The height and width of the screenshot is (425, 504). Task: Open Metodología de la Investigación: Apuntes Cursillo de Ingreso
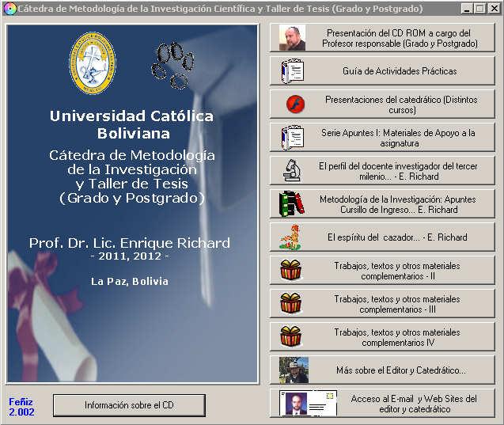pyautogui.click(x=382, y=204)
